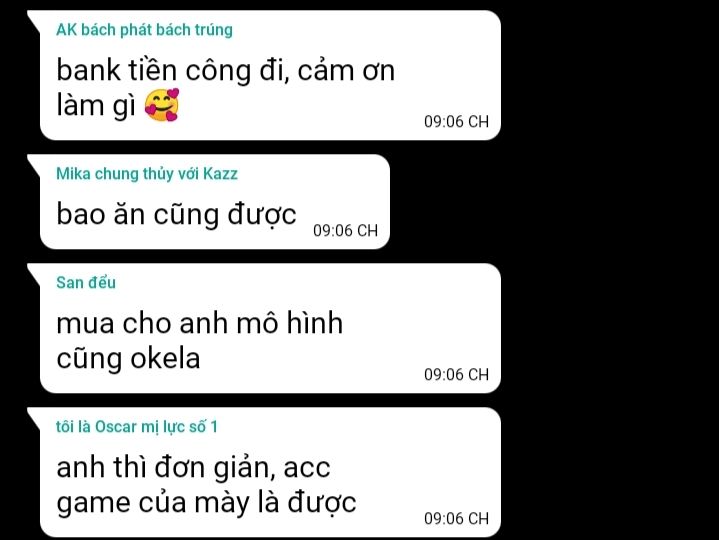Tap sender name "AK bách phát bách trúng"
The height and width of the screenshot is (540, 719).
tap(144, 30)
